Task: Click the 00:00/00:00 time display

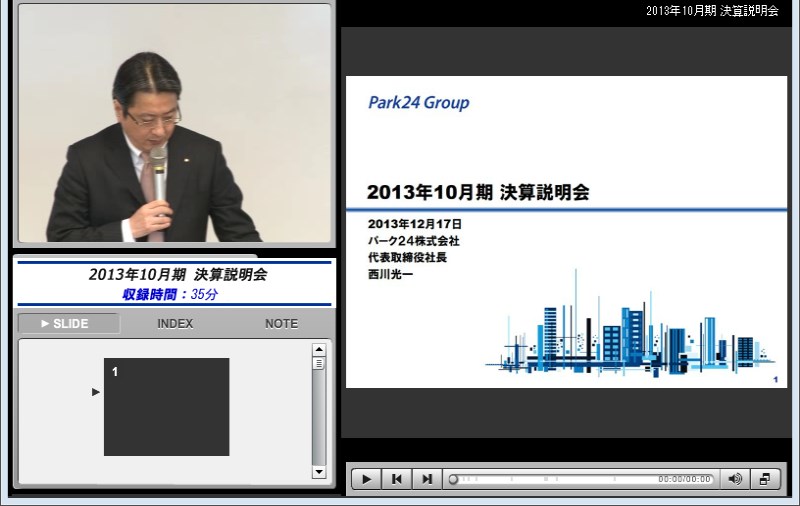Action: point(684,479)
